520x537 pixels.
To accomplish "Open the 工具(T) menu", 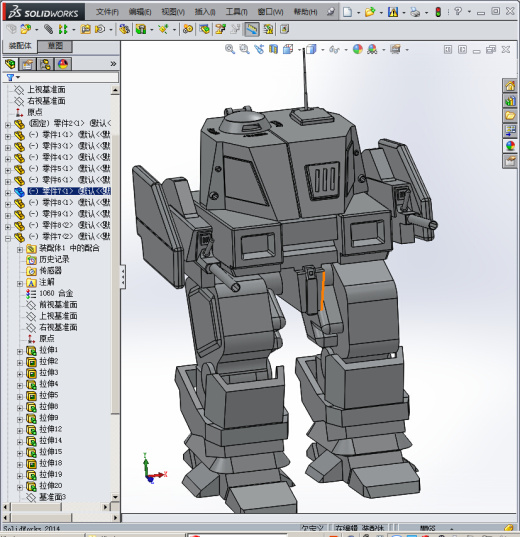I will [x=236, y=12].
